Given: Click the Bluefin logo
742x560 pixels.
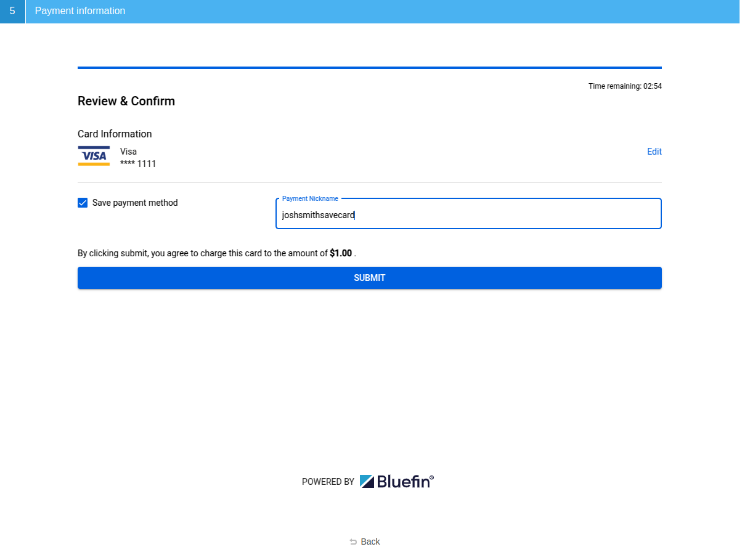Looking at the screenshot, I should pyautogui.click(x=397, y=481).
